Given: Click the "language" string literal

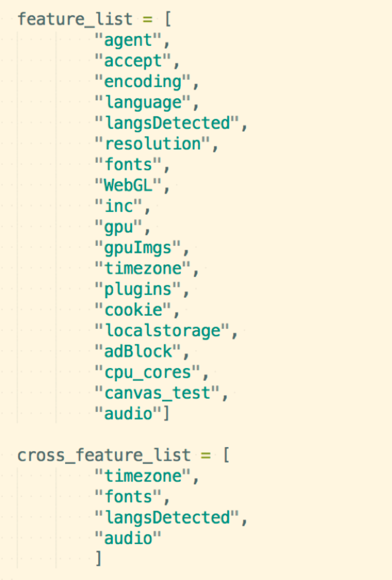Looking at the screenshot, I should pos(143,102).
